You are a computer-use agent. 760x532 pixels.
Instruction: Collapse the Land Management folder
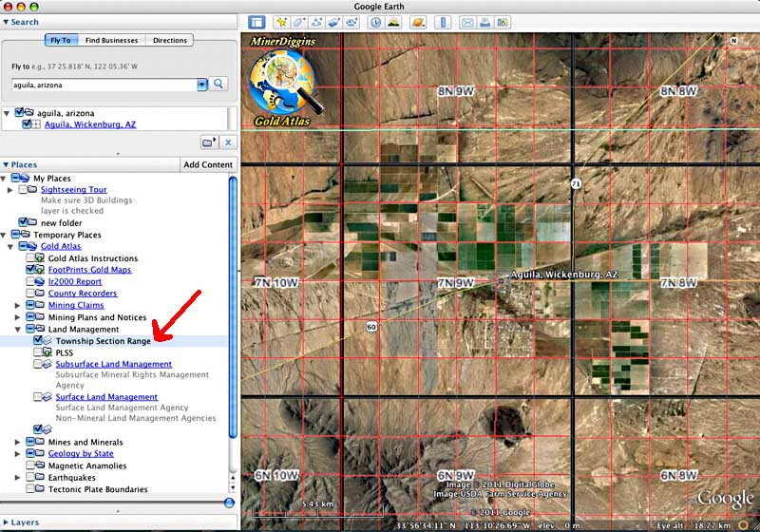tap(17, 329)
